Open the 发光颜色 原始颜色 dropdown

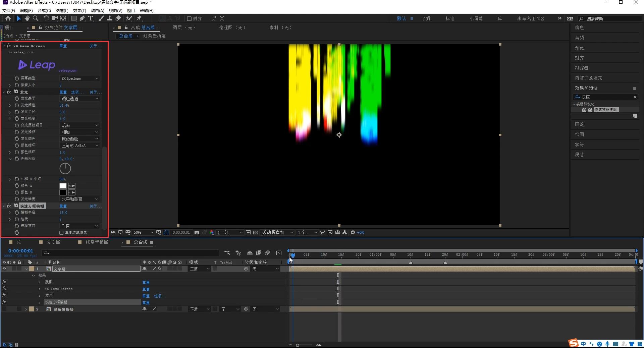coord(79,139)
